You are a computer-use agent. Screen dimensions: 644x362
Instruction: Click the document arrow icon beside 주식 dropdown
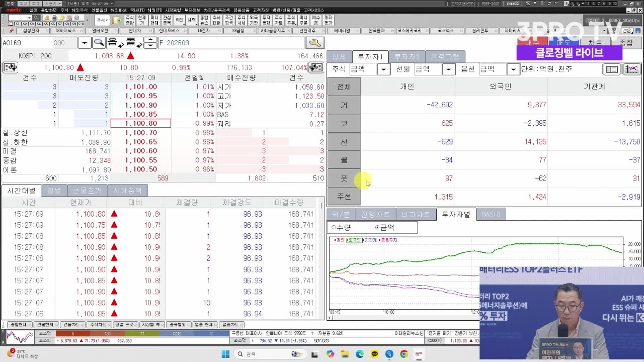(117, 21)
